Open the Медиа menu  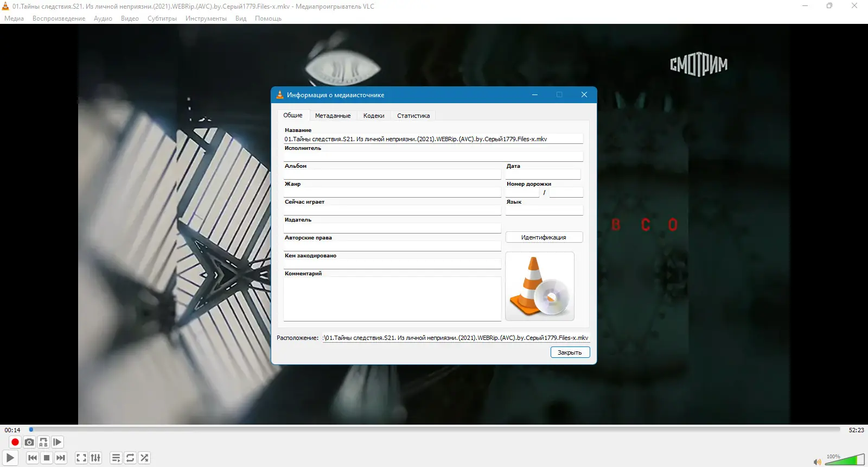[x=14, y=18]
